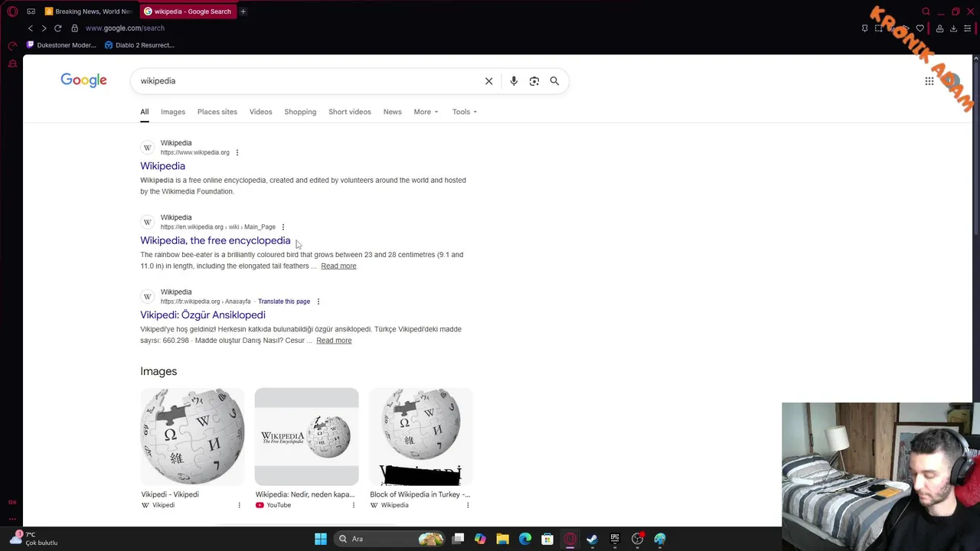Image resolution: width=980 pixels, height=551 pixels.
Task: Open Steam from the taskbar
Action: [592, 539]
